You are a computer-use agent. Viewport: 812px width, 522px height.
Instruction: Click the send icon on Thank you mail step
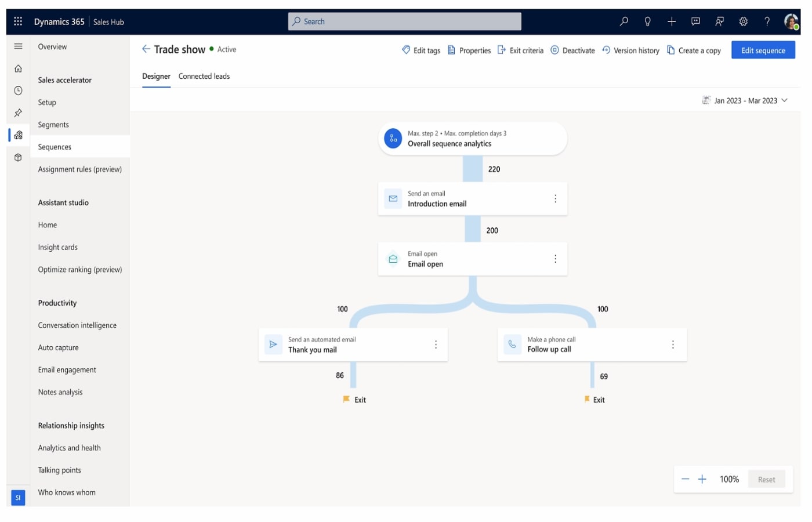(273, 345)
